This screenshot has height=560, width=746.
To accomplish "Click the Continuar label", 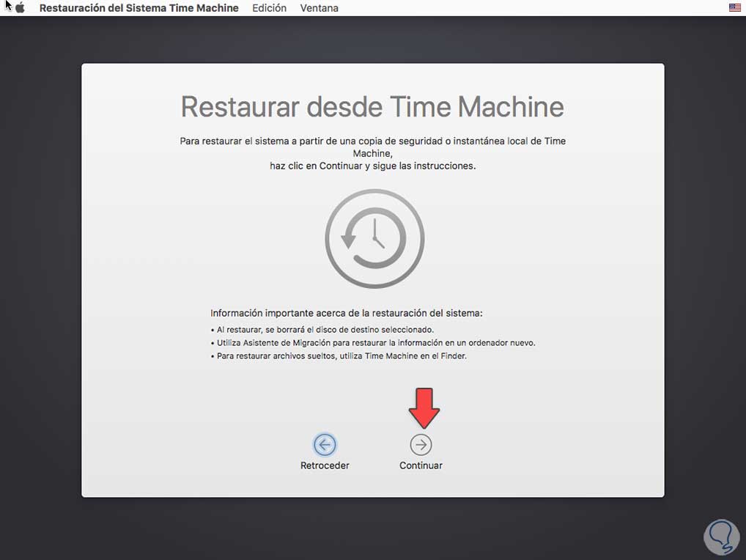I will [x=421, y=465].
